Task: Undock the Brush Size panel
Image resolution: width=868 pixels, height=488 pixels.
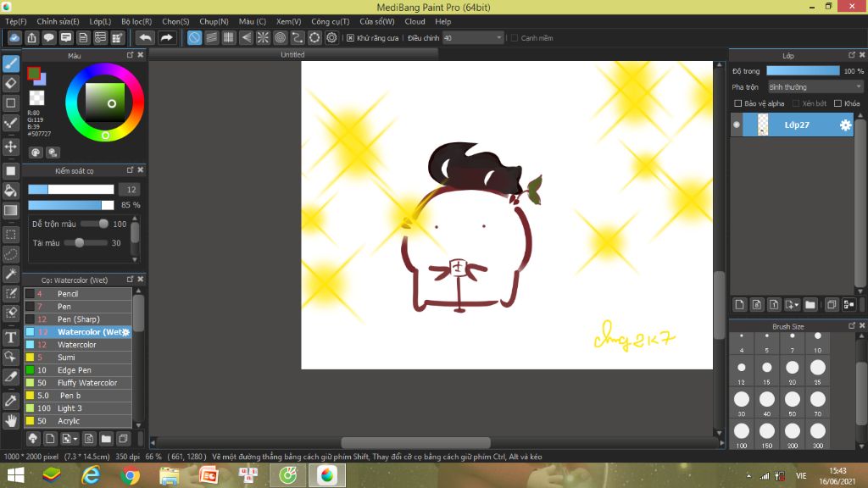Action: (x=851, y=326)
